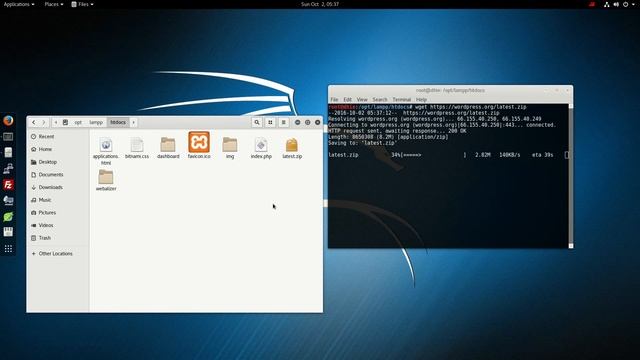Image resolution: width=640 pixels, height=360 pixels.
Task: Launch Firefox from the dock
Action: coord(8,120)
